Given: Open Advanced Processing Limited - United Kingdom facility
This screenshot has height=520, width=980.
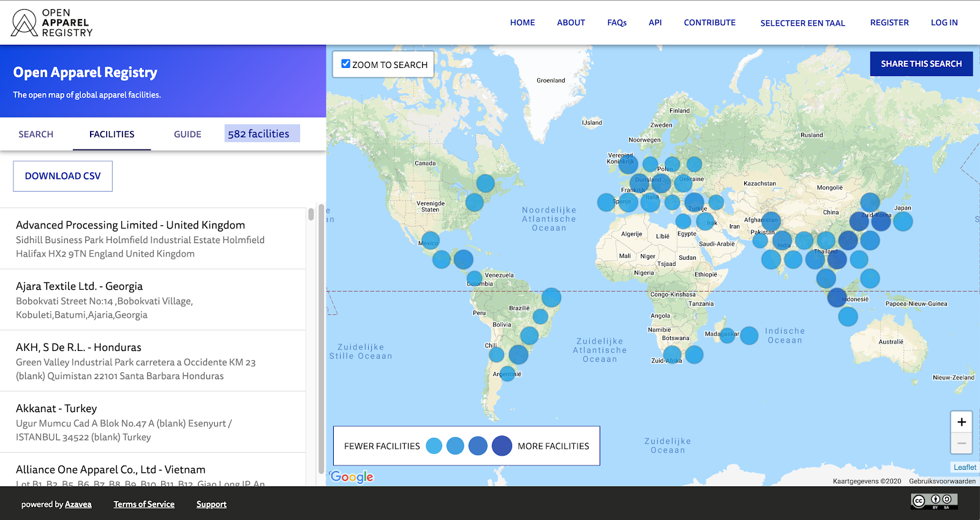Looking at the screenshot, I should [153, 239].
